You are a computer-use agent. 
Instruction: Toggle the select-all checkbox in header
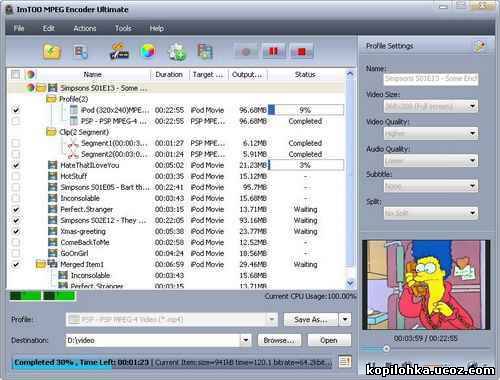tap(15, 74)
